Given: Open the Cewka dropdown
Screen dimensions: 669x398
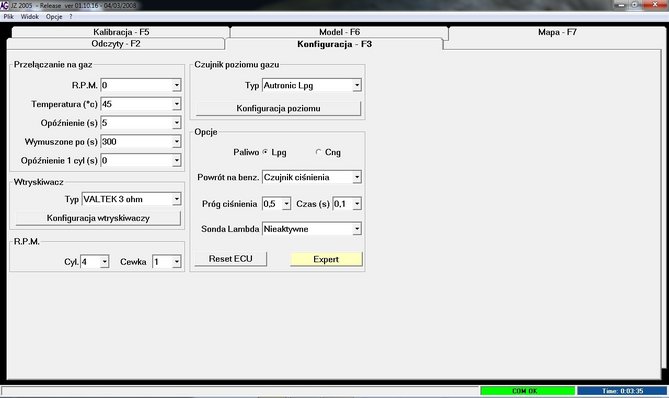Looking at the screenshot, I should click(x=176, y=261).
